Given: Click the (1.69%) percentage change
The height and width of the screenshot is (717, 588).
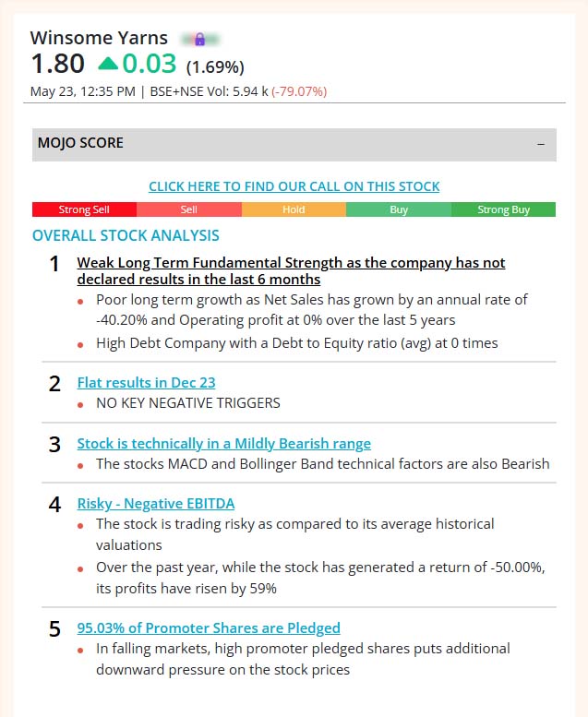Looking at the screenshot, I should click(215, 67).
